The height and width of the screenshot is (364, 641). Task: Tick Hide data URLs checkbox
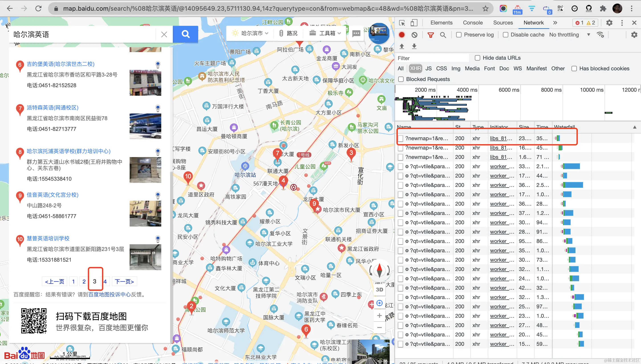(x=477, y=58)
